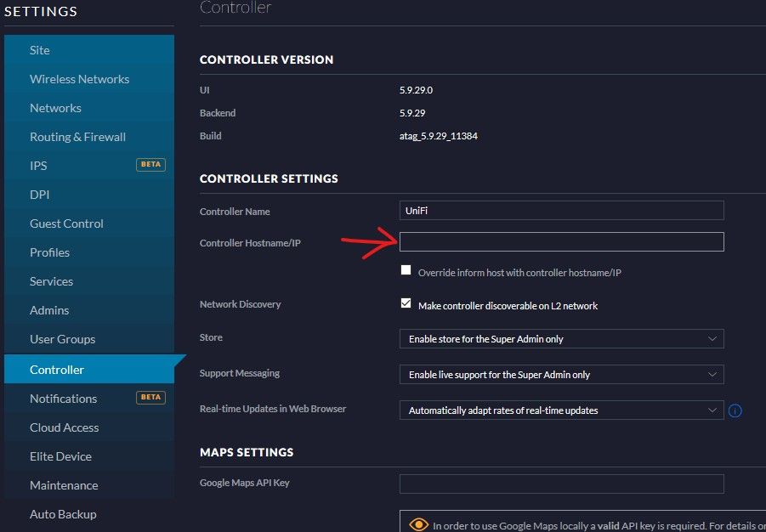Select Admins in the sidebar
Viewport: 766px width, 532px height.
point(89,310)
